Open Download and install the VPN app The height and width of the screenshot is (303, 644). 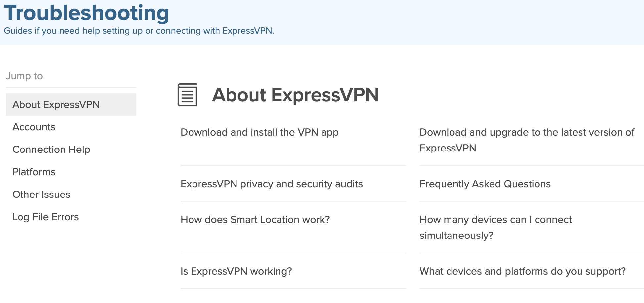[x=260, y=132]
